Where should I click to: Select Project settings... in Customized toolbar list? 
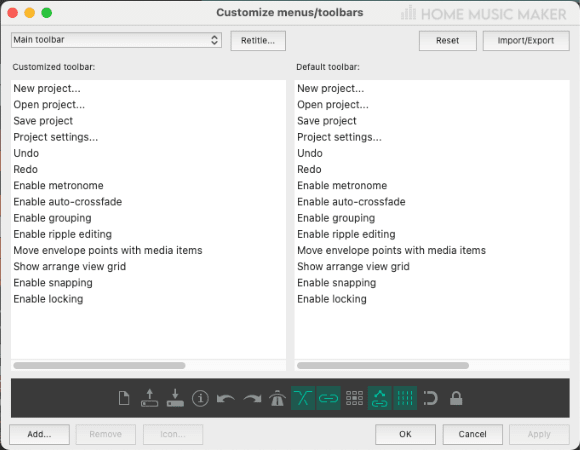click(148, 137)
